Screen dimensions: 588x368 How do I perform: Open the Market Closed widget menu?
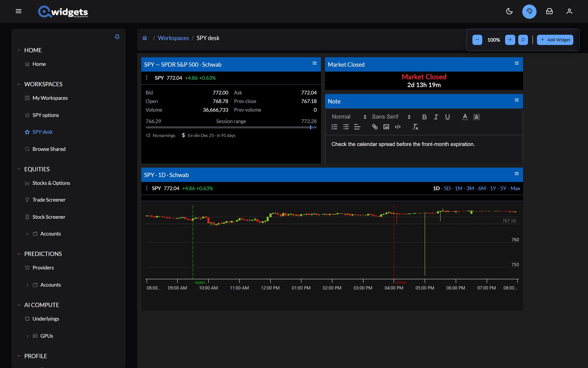[517, 63]
